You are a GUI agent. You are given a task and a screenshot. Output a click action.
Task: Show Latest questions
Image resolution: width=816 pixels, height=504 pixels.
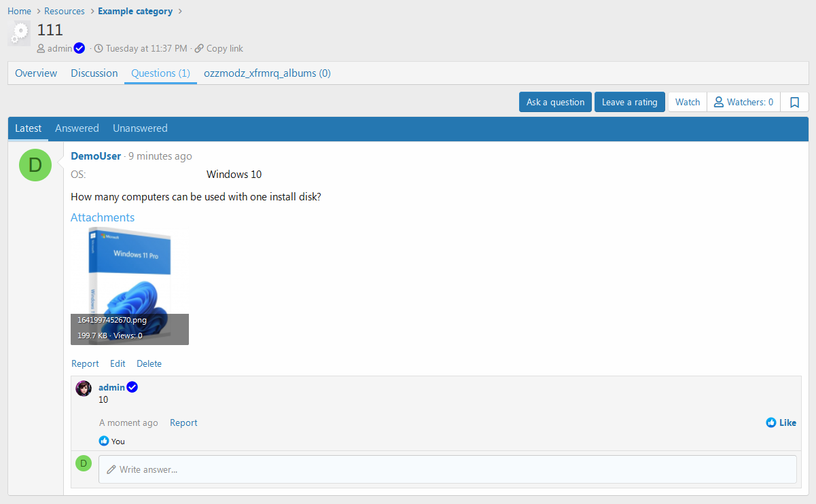tap(29, 128)
